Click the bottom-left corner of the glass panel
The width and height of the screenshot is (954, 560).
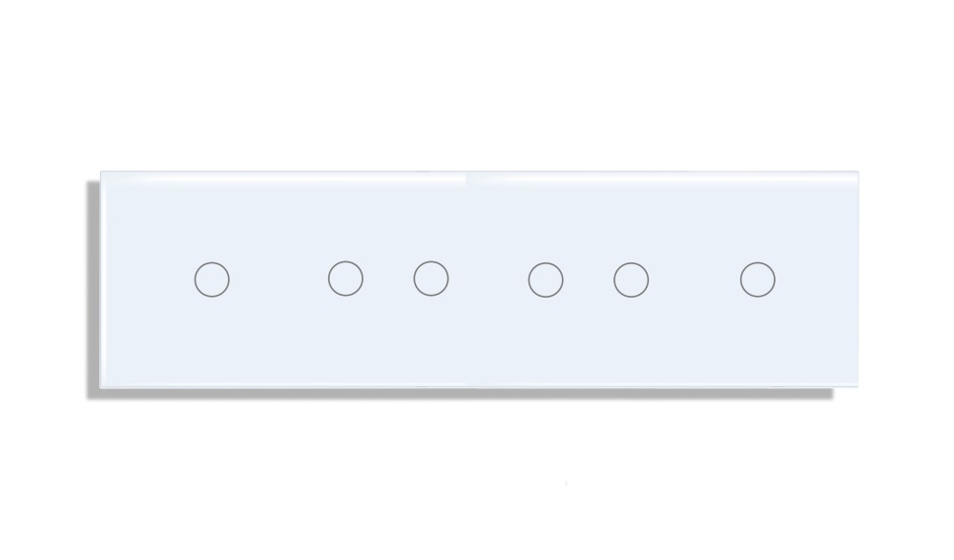pos(102,386)
